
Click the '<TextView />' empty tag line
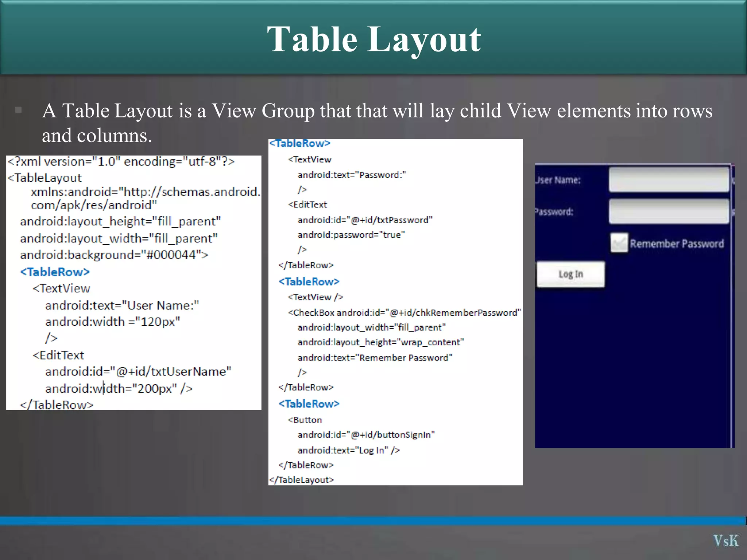(316, 297)
